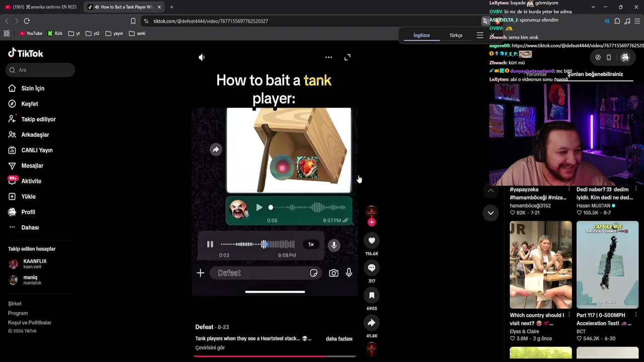Open the browser media music note icon
This screenshot has height=362, width=644.
click(627, 21)
